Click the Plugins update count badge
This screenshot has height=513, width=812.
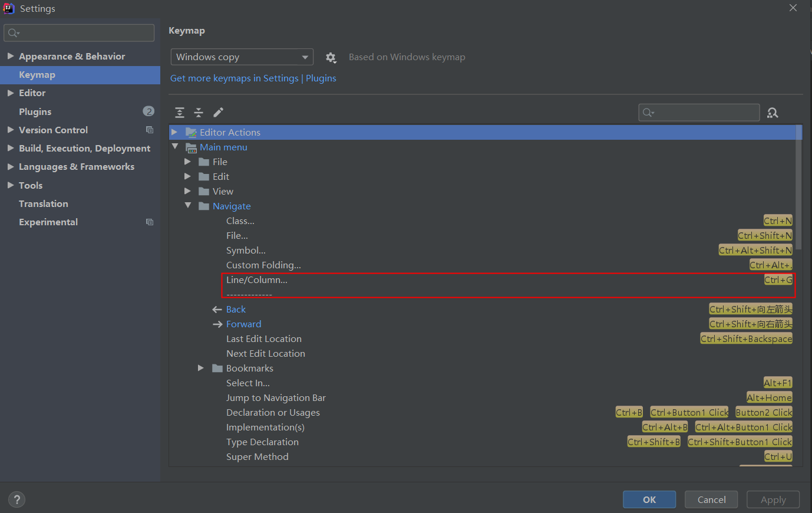[148, 111]
